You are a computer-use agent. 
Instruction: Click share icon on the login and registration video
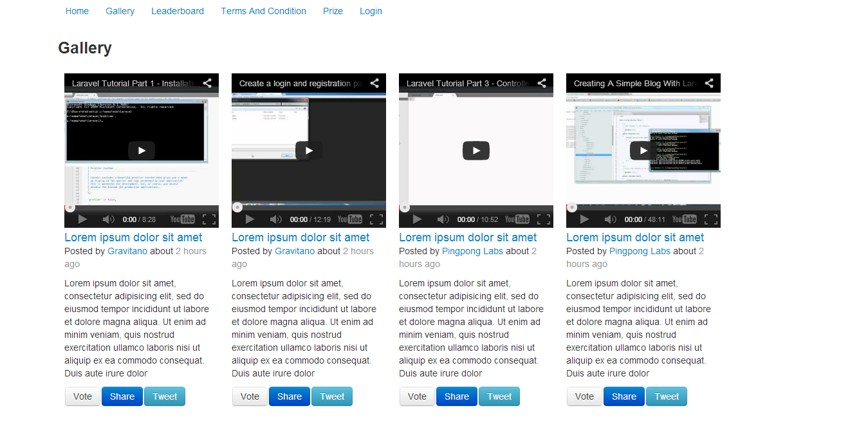coord(374,83)
